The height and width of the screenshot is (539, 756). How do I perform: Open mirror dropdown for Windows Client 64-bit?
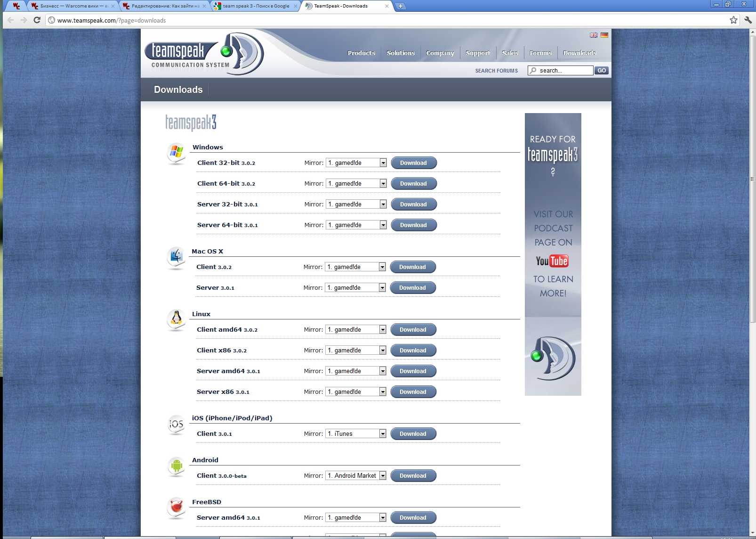(356, 183)
